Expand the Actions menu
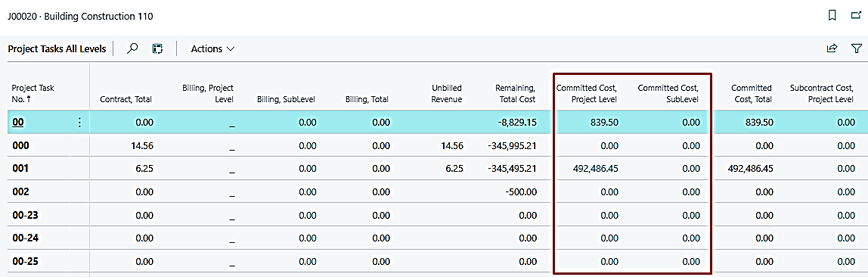Image resolution: width=868 pixels, height=277 pixels. click(212, 48)
